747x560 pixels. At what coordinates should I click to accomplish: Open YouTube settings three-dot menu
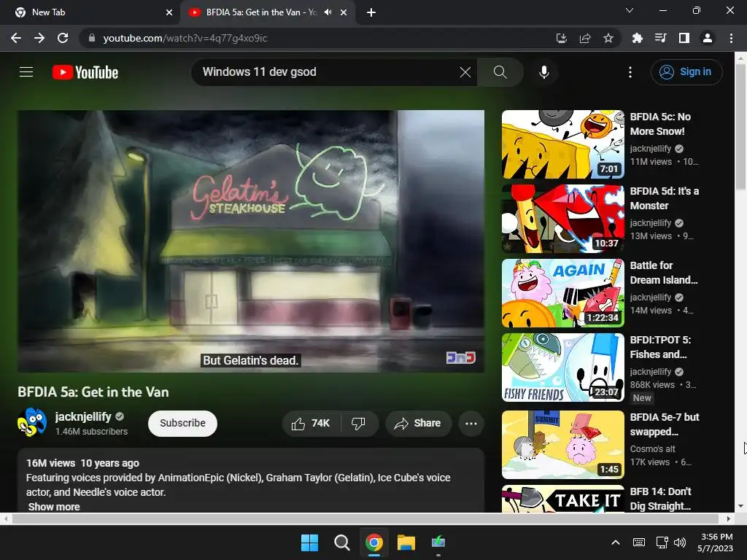tap(630, 72)
